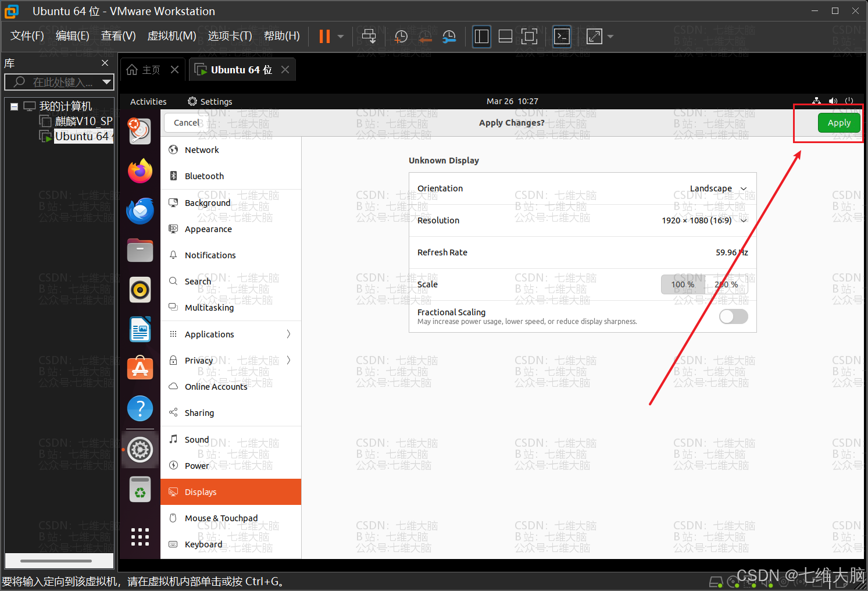Open Bluetooth settings
Screen dimensions: 868x591
coord(231,176)
